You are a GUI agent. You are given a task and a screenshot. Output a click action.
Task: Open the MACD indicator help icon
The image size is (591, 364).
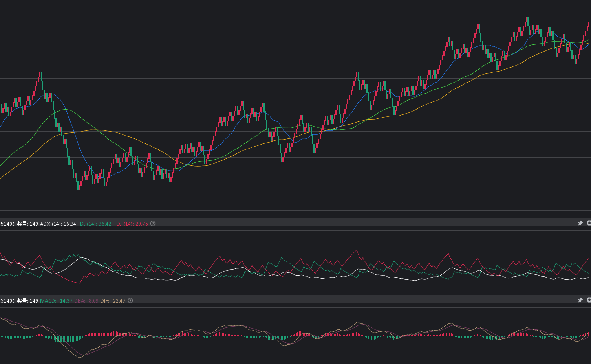(x=130, y=300)
